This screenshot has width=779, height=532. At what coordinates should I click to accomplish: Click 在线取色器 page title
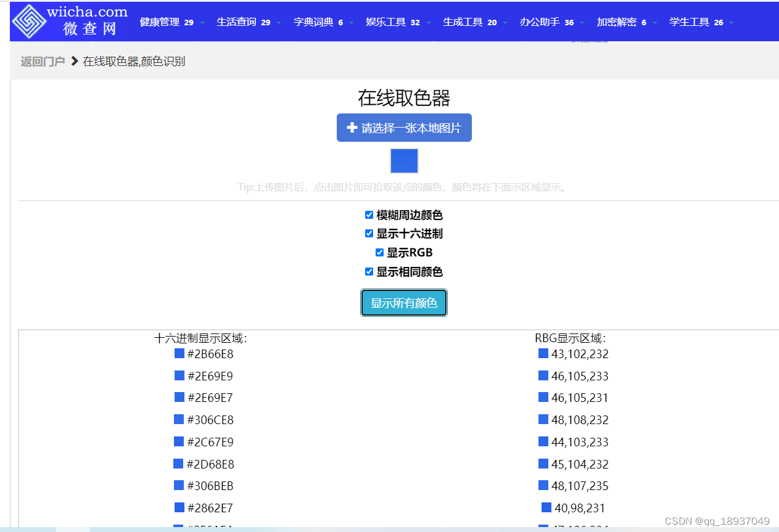coord(404,98)
